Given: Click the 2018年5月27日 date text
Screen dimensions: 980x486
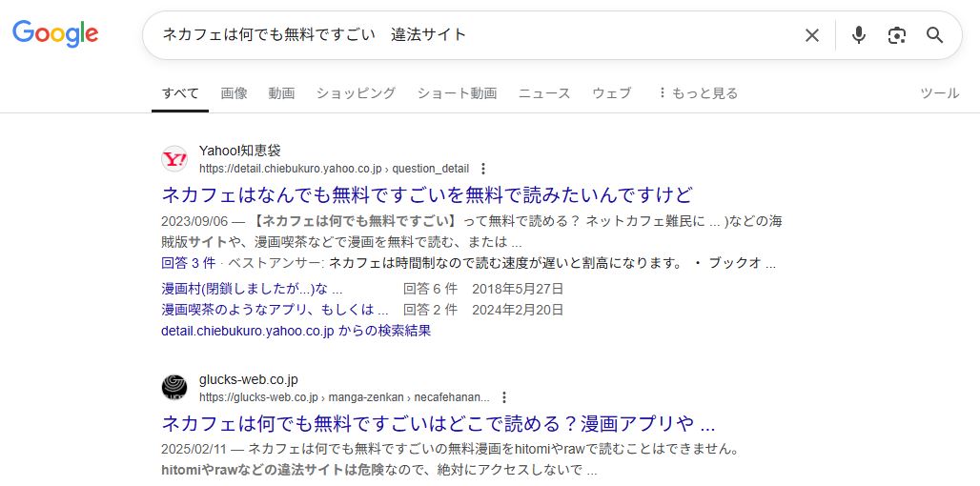Looking at the screenshot, I should 518,289.
